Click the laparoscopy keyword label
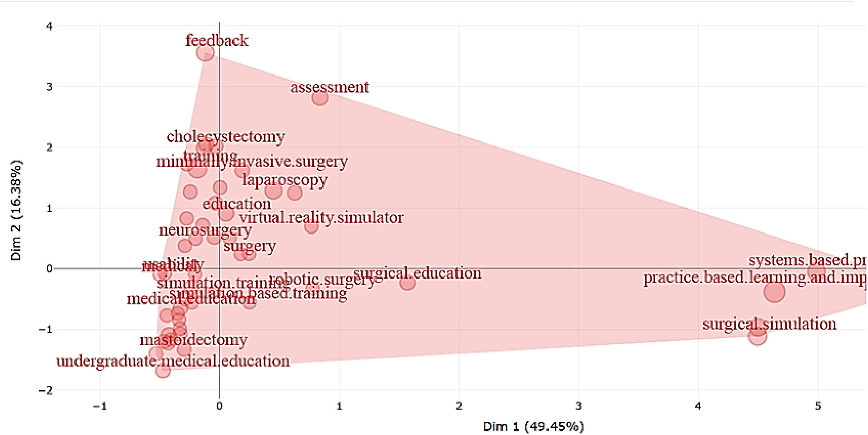This screenshot has height=435, width=868. click(285, 180)
